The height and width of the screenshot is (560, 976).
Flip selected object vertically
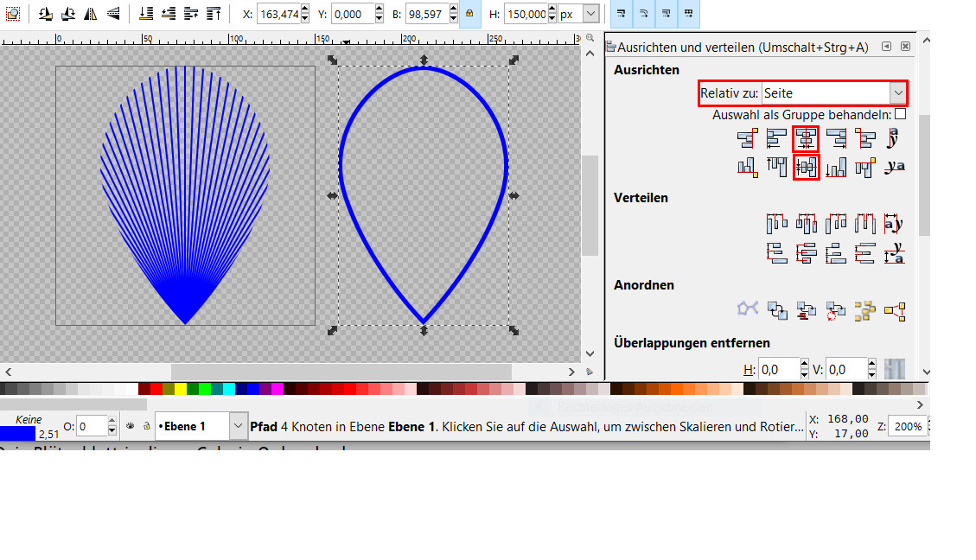coord(112,14)
